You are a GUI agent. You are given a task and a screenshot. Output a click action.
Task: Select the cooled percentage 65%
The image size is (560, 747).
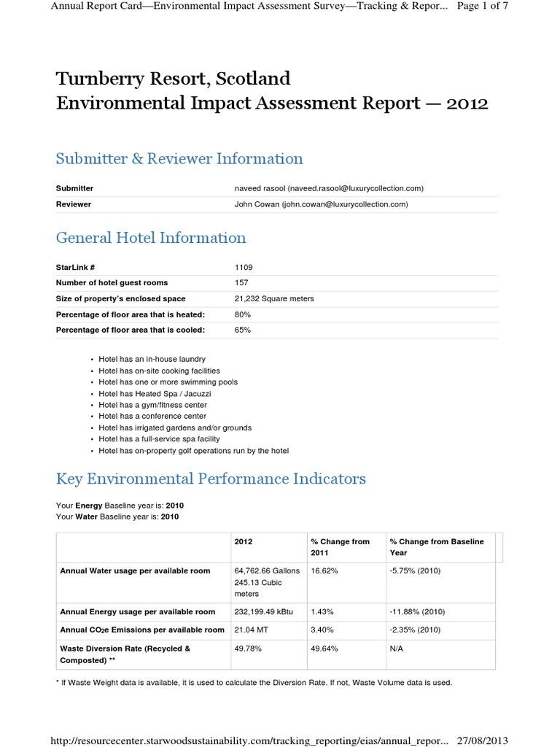pos(242,330)
